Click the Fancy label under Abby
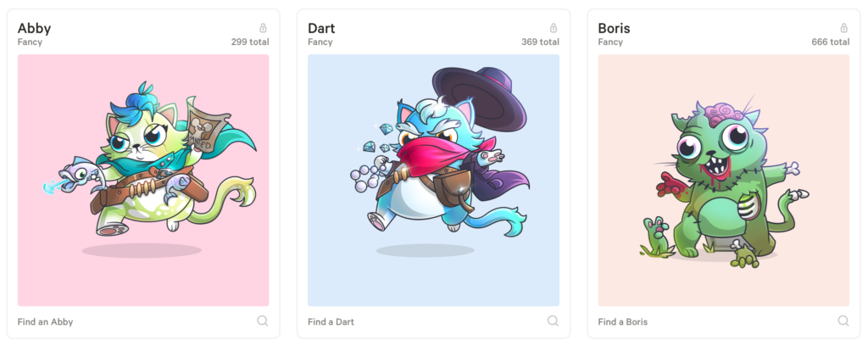868x346 pixels. coord(30,42)
